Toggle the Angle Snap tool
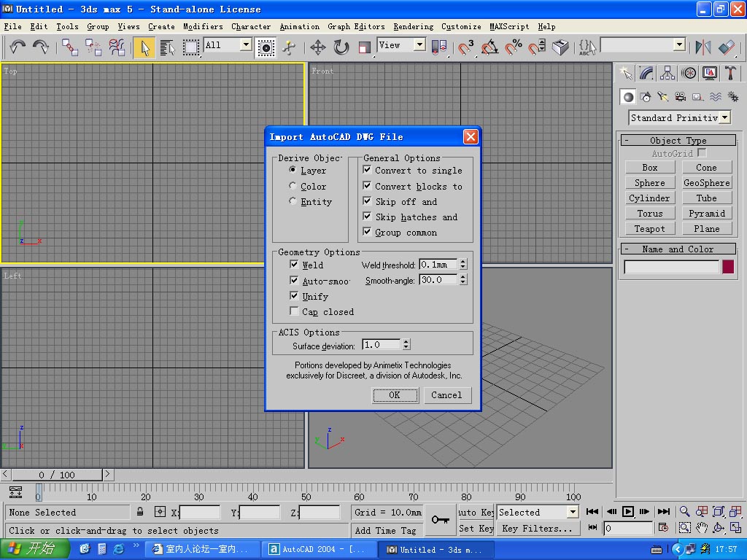747x560 pixels. click(489, 47)
